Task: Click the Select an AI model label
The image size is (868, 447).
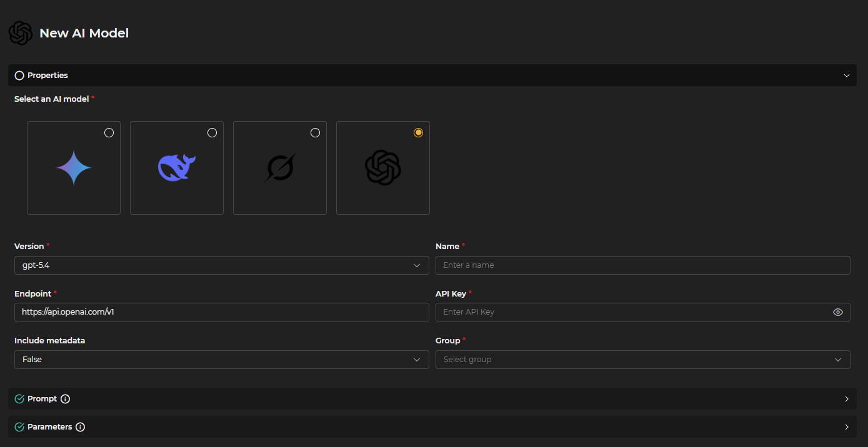Action: click(51, 99)
